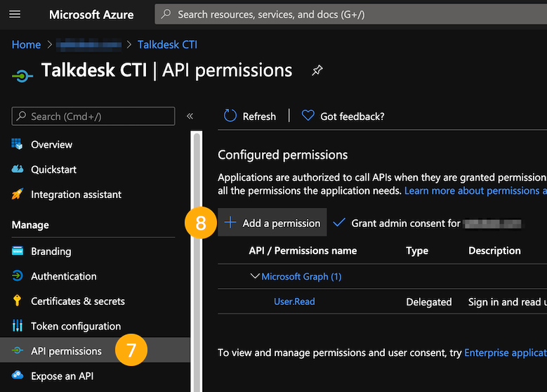The width and height of the screenshot is (547, 392).
Task: Click the Manage section heading
Action: 30,225
